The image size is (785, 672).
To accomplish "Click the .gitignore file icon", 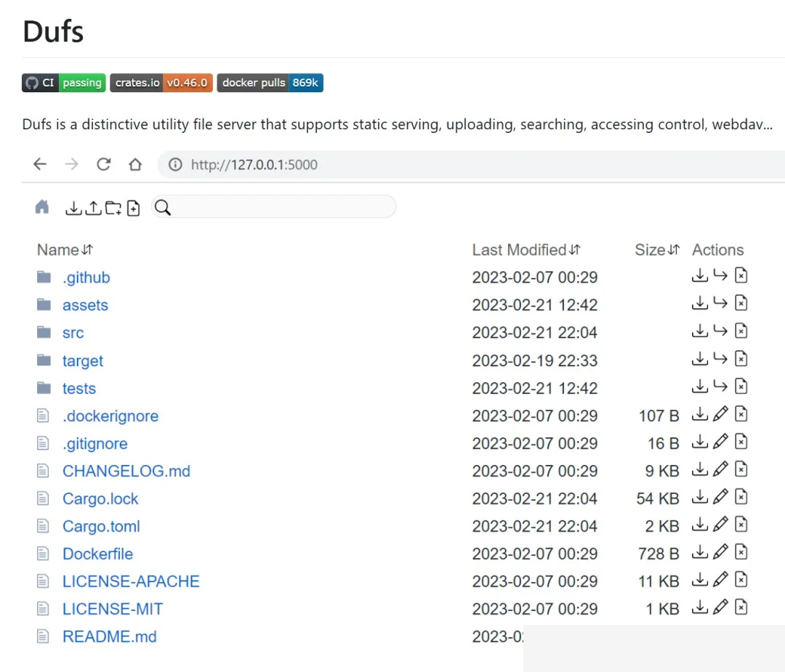I will pyautogui.click(x=43, y=443).
